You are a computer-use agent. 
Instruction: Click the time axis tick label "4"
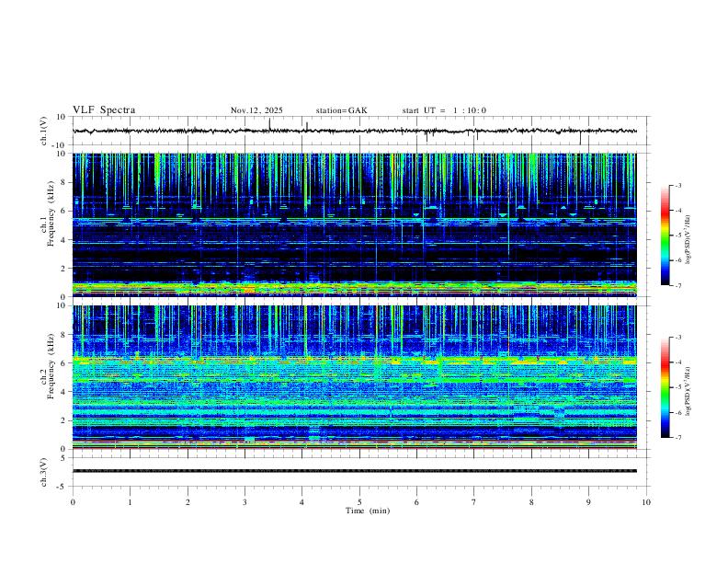point(301,502)
